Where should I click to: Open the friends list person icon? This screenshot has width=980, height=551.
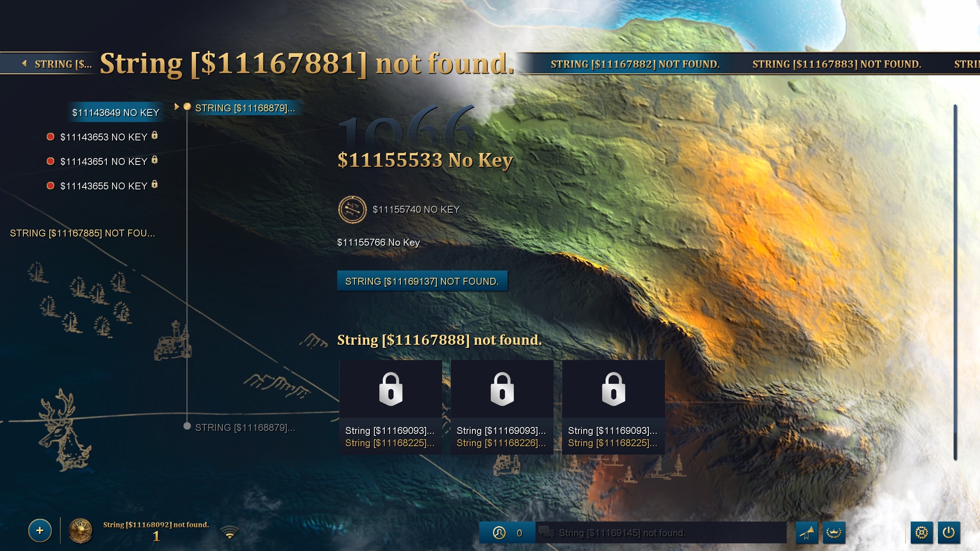point(499,533)
